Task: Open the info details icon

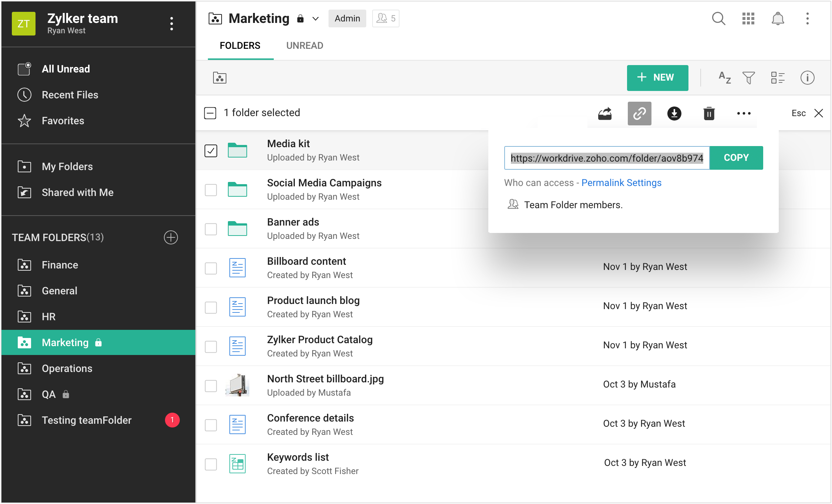Action: tap(807, 78)
